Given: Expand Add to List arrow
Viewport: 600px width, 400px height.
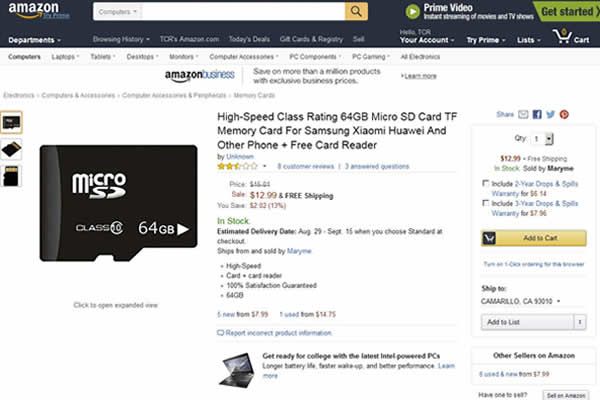Looking at the screenshot, I should pos(580,322).
